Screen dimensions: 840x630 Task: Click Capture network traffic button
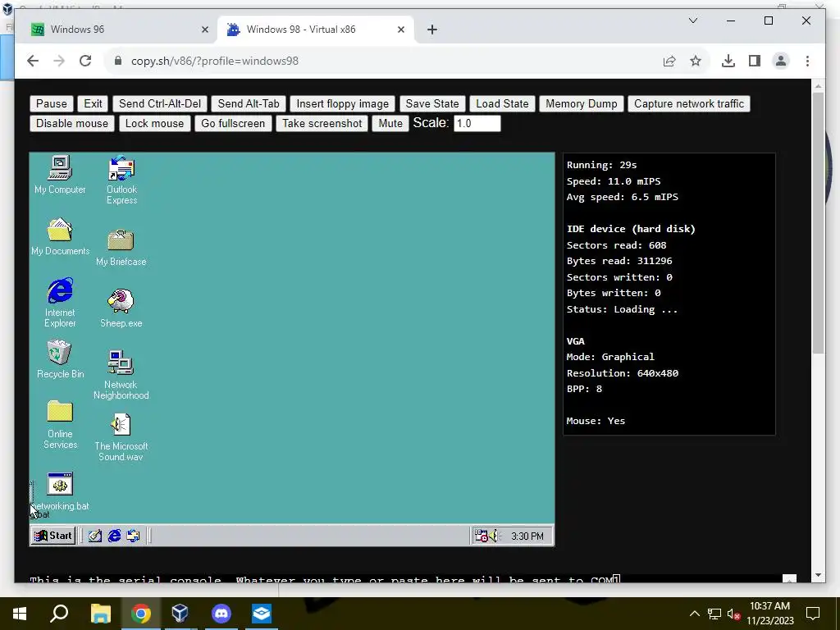click(x=689, y=103)
